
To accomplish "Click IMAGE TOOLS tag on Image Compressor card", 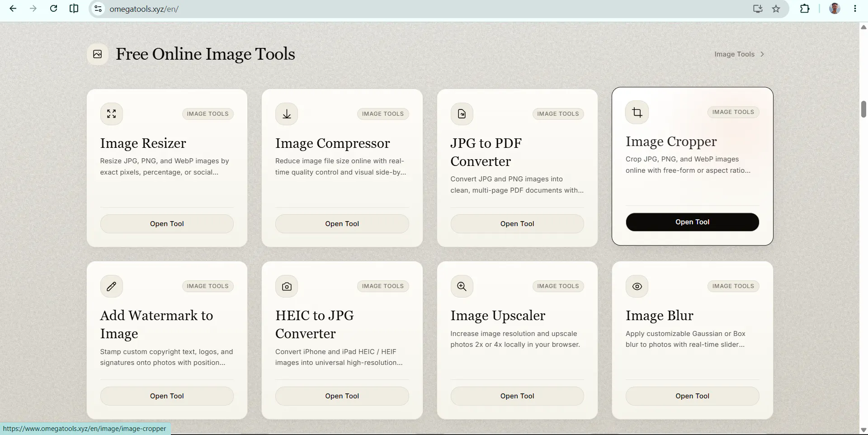I will [x=383, y=114].
